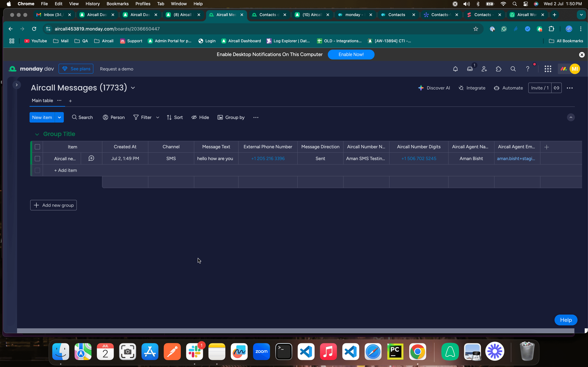This screenshot has height=367, width=588.
Task: Click the search everything magnifier icon
Action: [513, 69]
